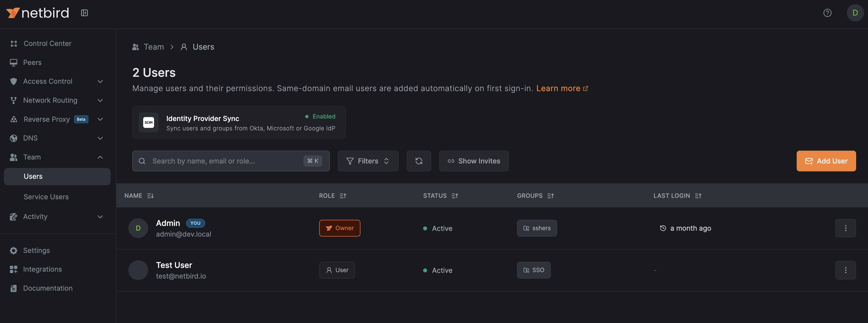Click the 'a month ago' last login text
The image size is (868, 323).
[x=690, y=228]
